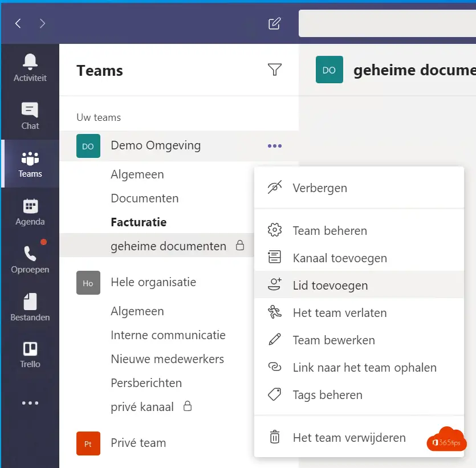
Task: Open Activiteit from the sidebar
Action: (30, 68)
